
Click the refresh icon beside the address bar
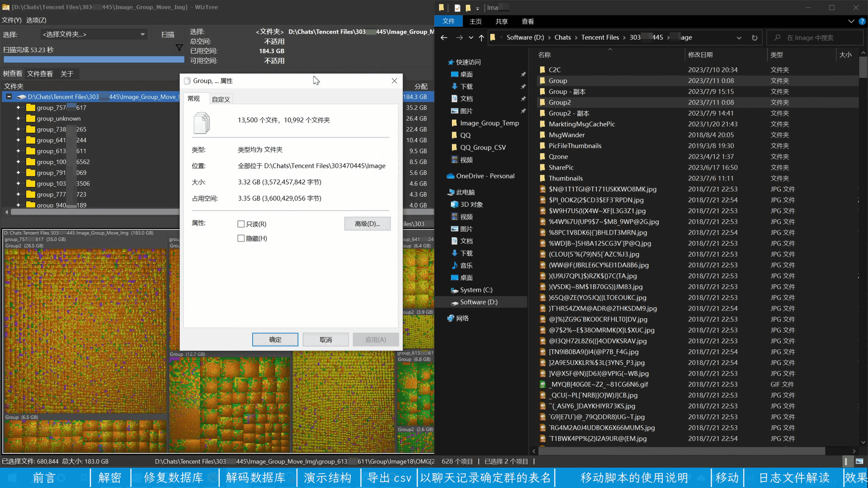click(754, 38)
